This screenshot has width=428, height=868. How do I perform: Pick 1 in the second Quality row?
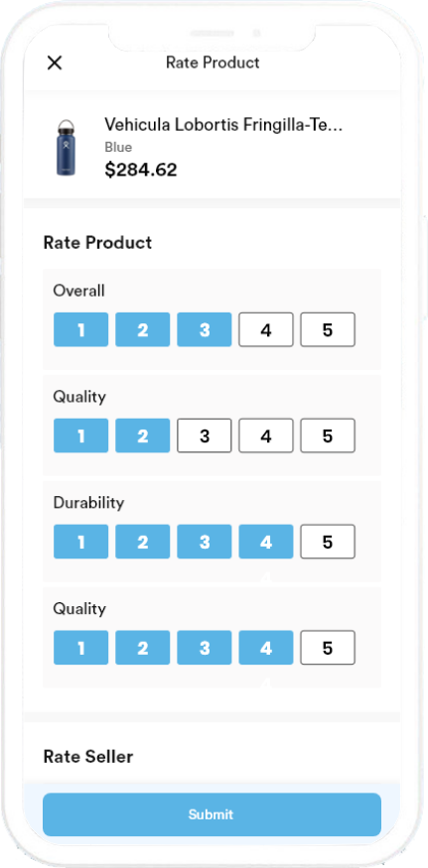[x=81, y=648]
